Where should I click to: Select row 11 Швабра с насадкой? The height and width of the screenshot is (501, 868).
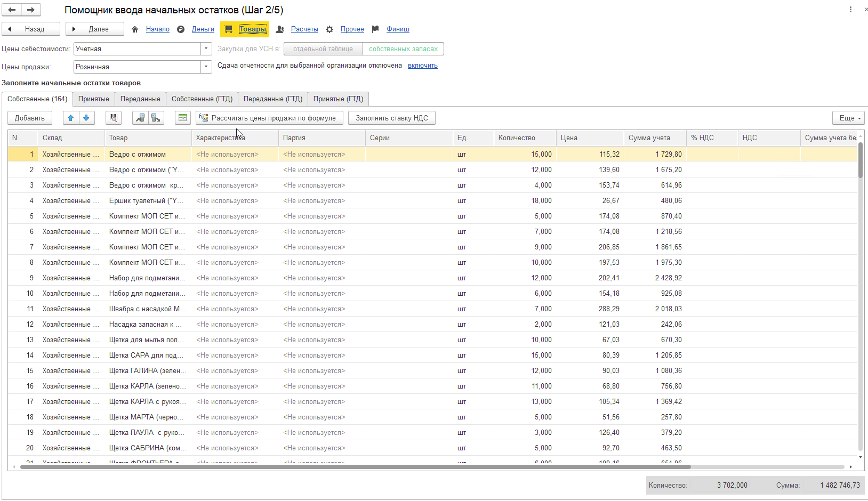coord(432,309)
